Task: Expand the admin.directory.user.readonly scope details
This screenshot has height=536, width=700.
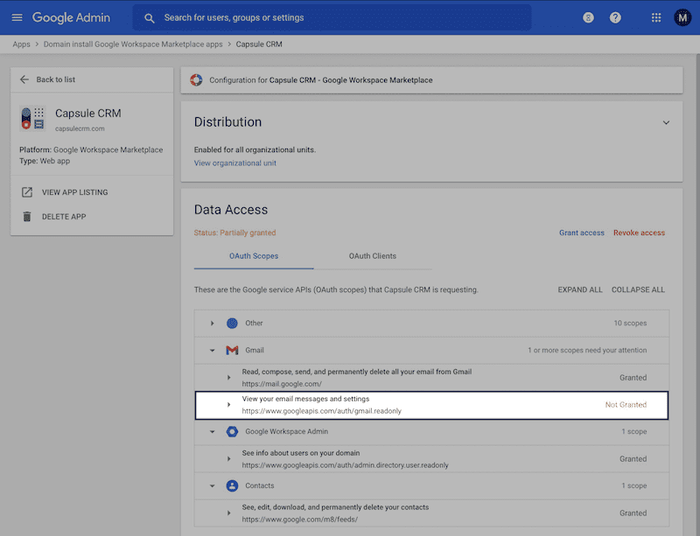Action: click(x=229, y=459)
